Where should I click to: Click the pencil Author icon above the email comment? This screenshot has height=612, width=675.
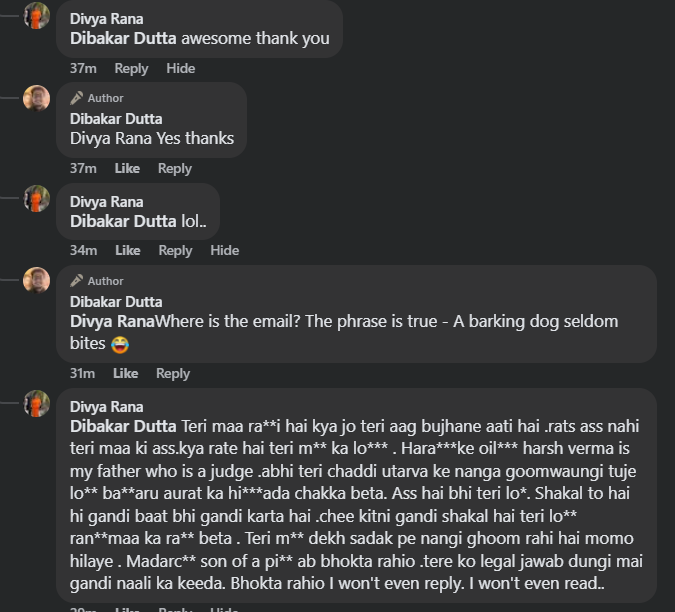pyautogui.click(x=76, y=281)
